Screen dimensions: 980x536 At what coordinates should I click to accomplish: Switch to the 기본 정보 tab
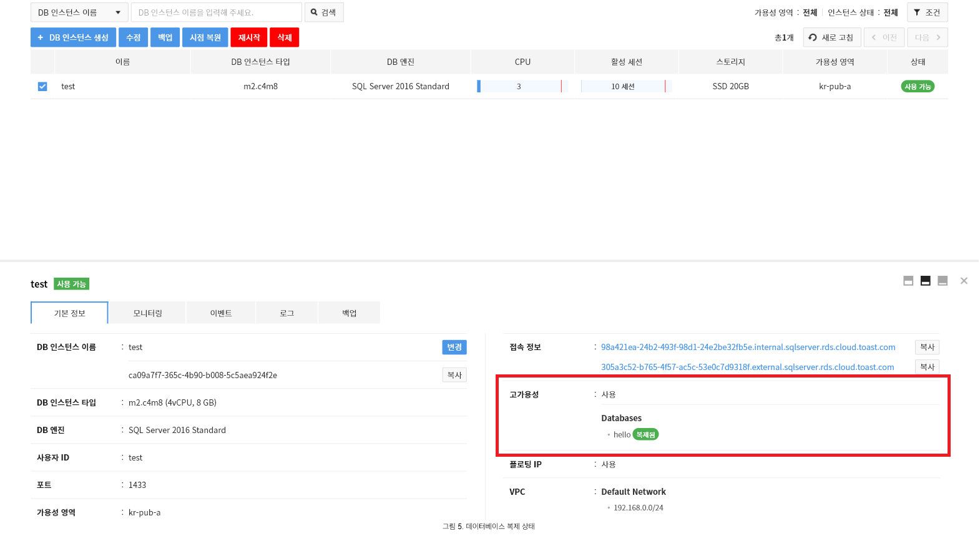69,313
